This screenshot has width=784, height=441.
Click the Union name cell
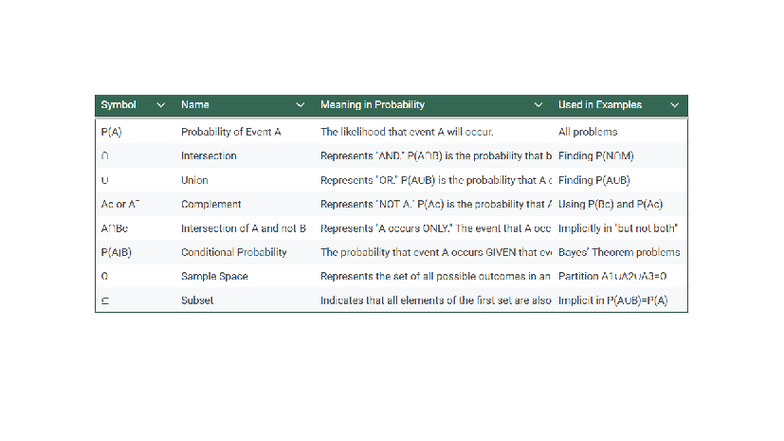tap(194, 180)
